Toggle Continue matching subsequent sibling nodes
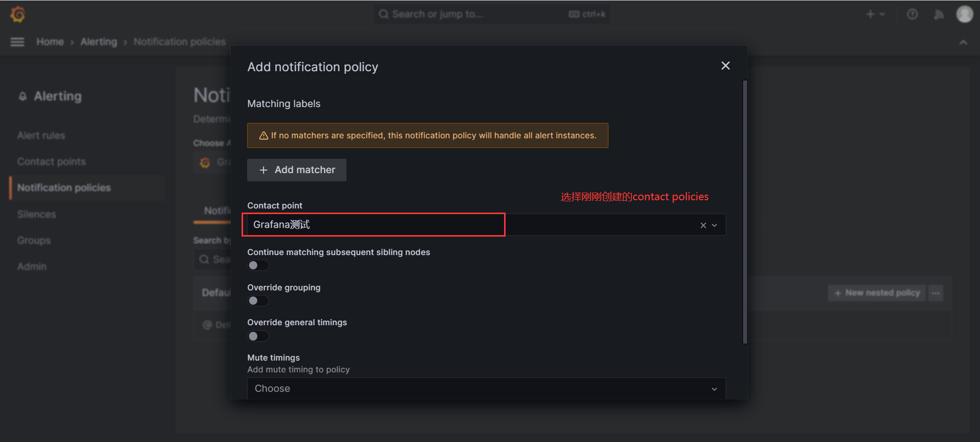This screenshot has width=980, height=442. [258, 265]
